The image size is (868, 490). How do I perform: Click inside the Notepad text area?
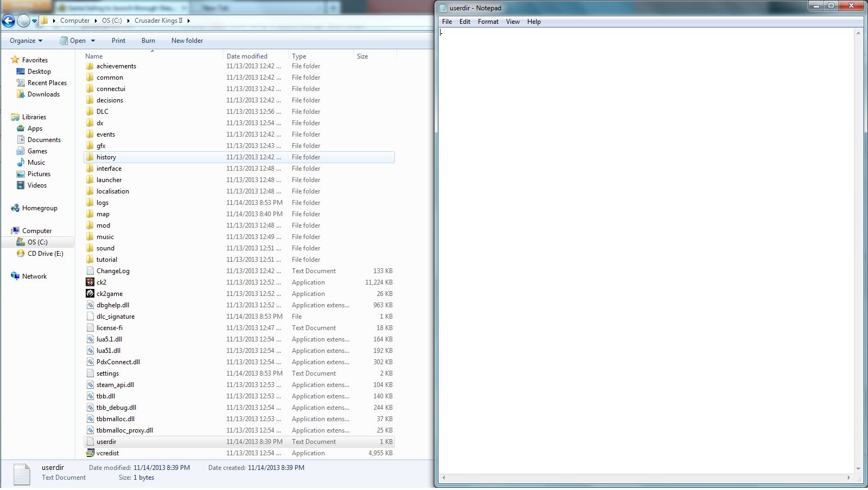[646, 244]
